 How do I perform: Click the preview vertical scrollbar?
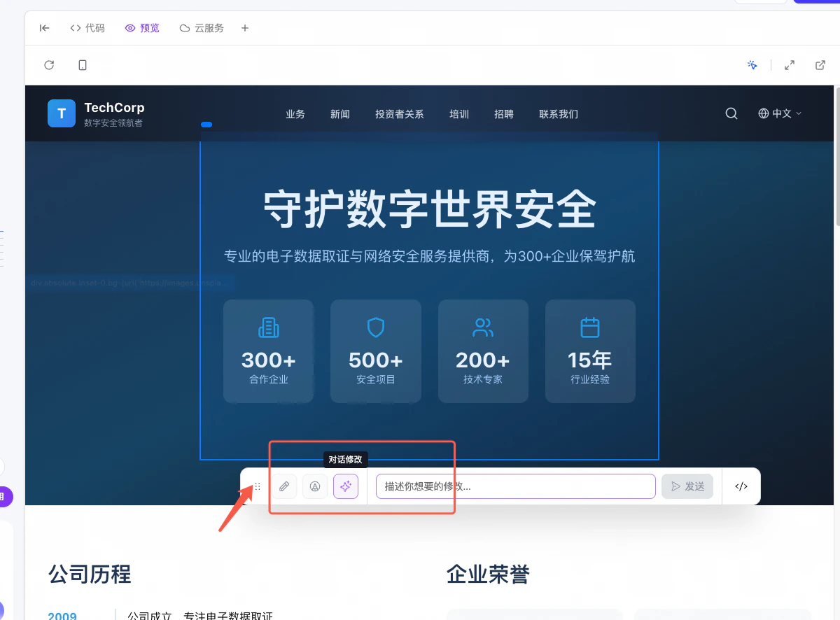(x=837, y=155)
